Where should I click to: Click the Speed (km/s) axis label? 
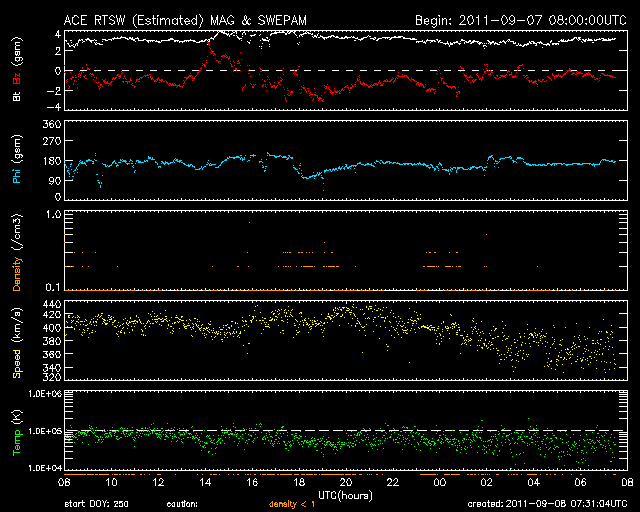[x=17, y=339]
